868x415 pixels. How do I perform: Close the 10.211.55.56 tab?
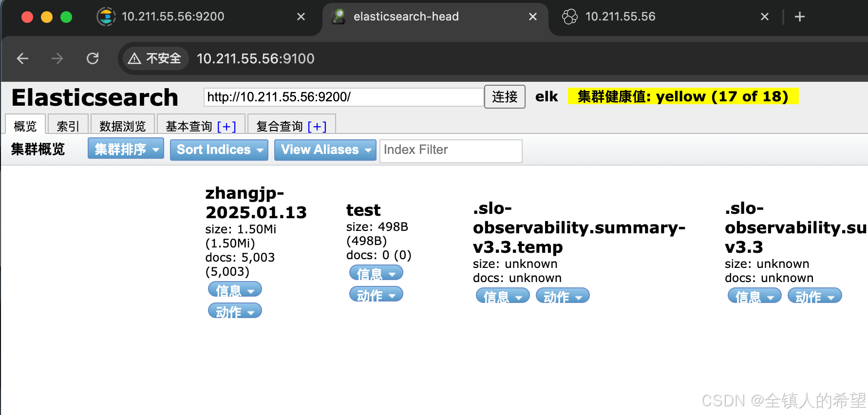(x=765, y=17)
